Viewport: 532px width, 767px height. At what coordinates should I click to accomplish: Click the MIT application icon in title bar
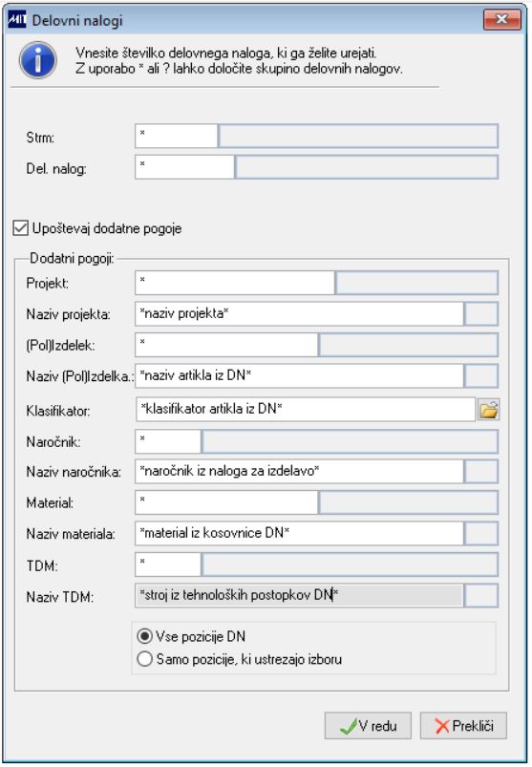17,20
